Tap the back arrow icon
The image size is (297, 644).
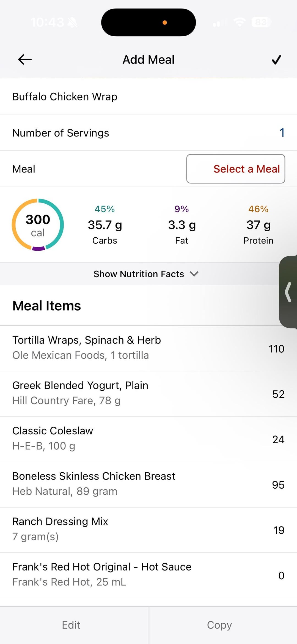pos(25,59)
